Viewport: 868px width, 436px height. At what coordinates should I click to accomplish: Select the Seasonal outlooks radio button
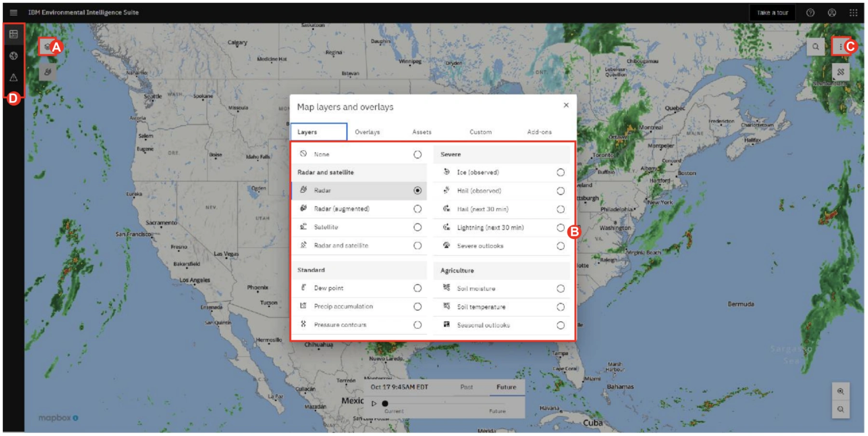[560, 326]
